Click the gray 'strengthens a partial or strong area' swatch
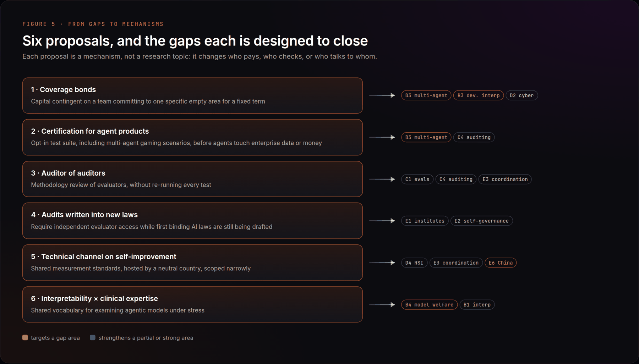 (93, 337)
